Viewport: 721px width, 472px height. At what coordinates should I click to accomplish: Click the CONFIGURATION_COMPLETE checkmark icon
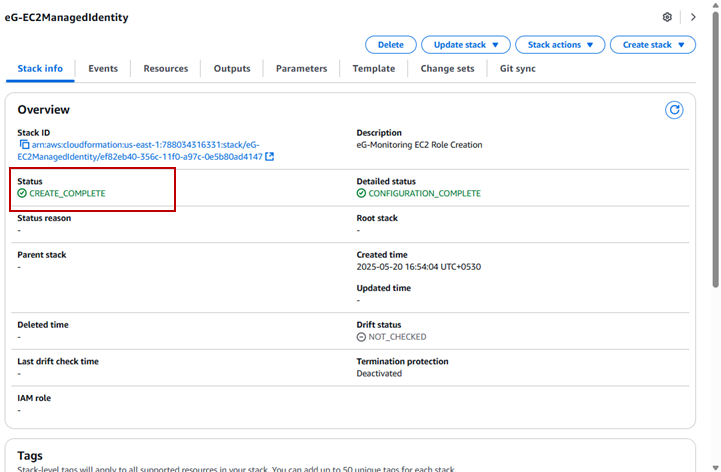pos(362,193)
